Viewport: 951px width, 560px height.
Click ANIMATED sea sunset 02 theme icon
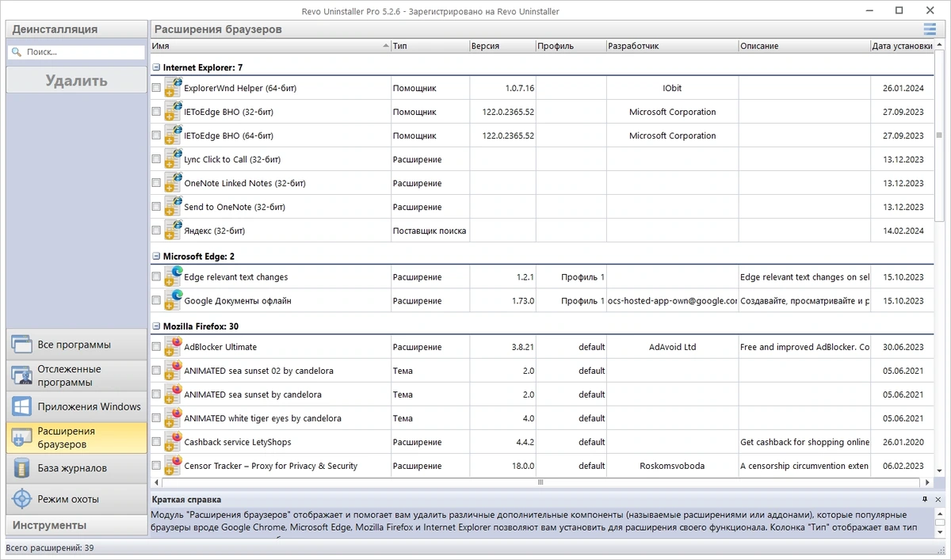point(174,371)
